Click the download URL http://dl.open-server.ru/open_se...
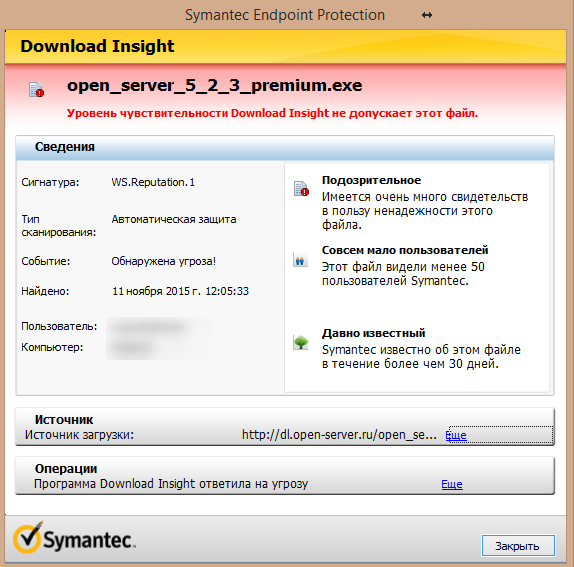 point(339,434)
